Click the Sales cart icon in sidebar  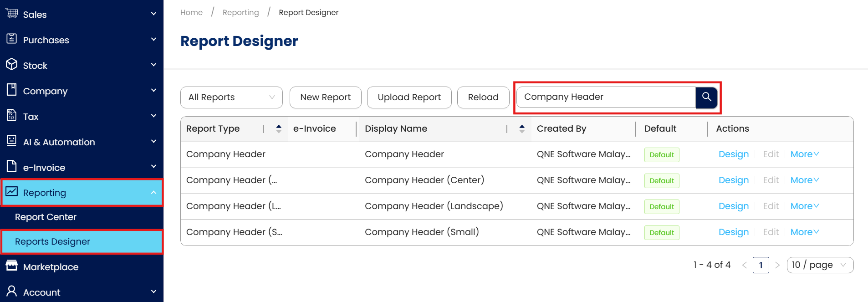pos(12,14)
